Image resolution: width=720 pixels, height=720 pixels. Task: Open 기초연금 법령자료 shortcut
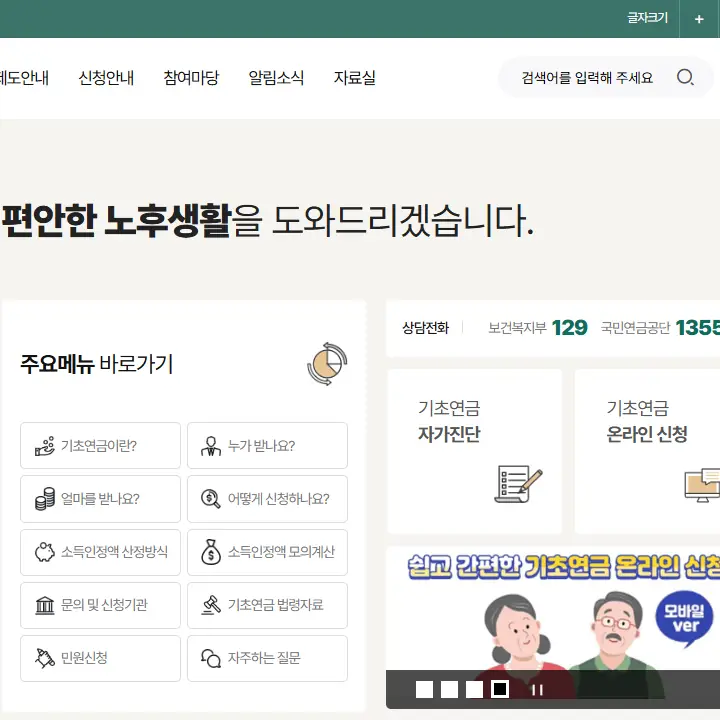[267, 605]
